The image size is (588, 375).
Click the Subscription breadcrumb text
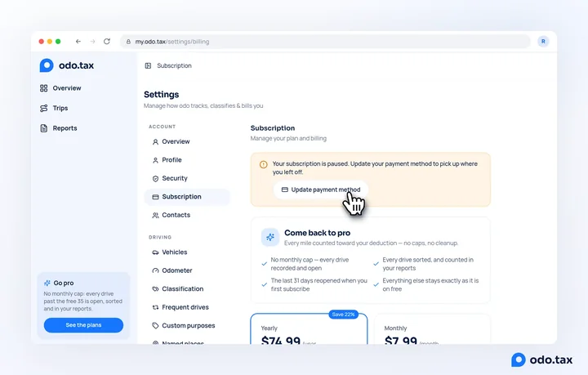(175, 65)
